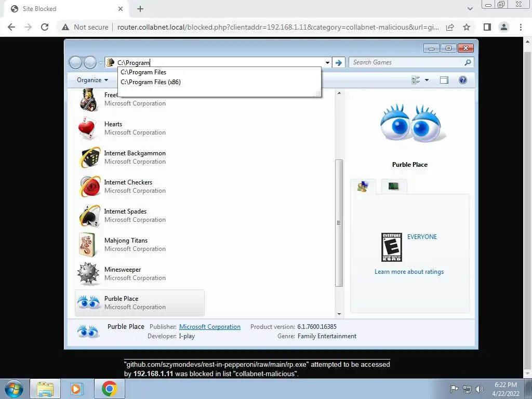Click the Mahjong Titans tile icon
Screen dimensions: 532x399
[x=87, y=245]
